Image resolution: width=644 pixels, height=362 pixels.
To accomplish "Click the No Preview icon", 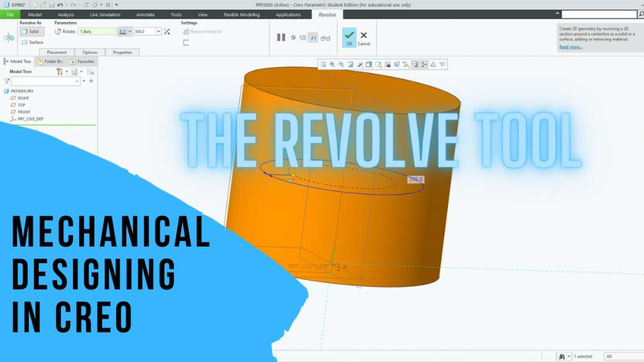I will [x=293, y=37].
